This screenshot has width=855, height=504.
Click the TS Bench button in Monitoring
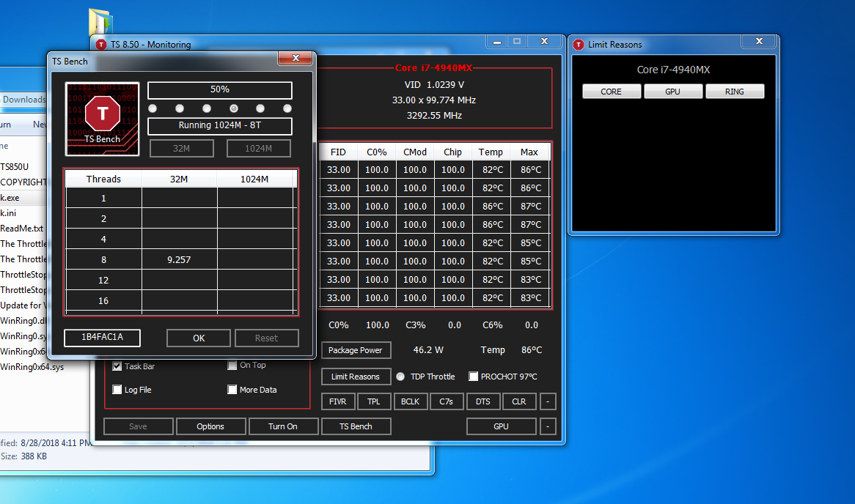click(x=356, y=426)
